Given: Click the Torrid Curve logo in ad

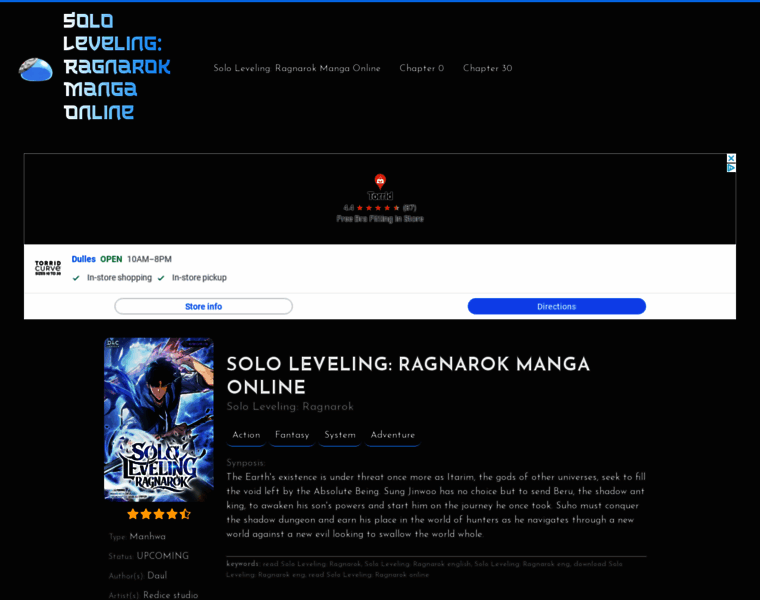Looking at the screenshot, I should [x=48, y=268].
